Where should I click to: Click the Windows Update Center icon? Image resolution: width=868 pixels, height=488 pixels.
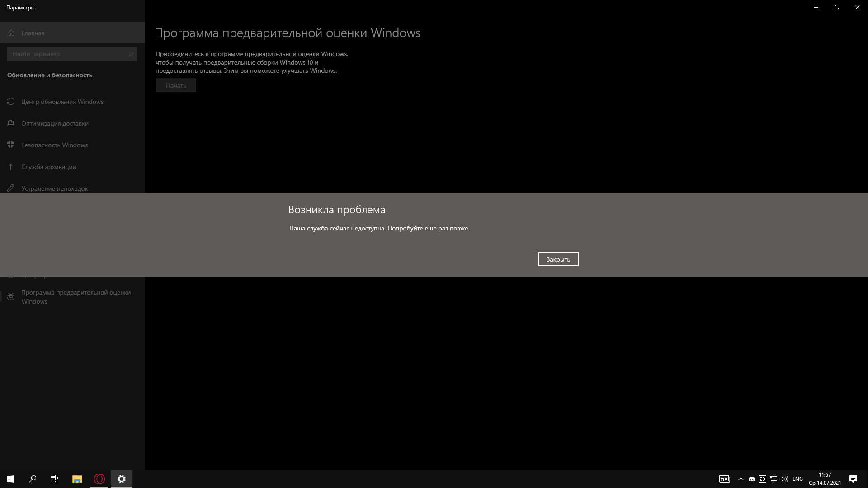11,101
